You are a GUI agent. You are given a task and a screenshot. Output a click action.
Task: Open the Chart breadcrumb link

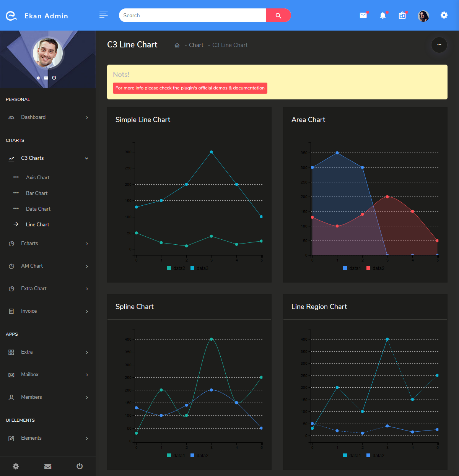(196, 45)
